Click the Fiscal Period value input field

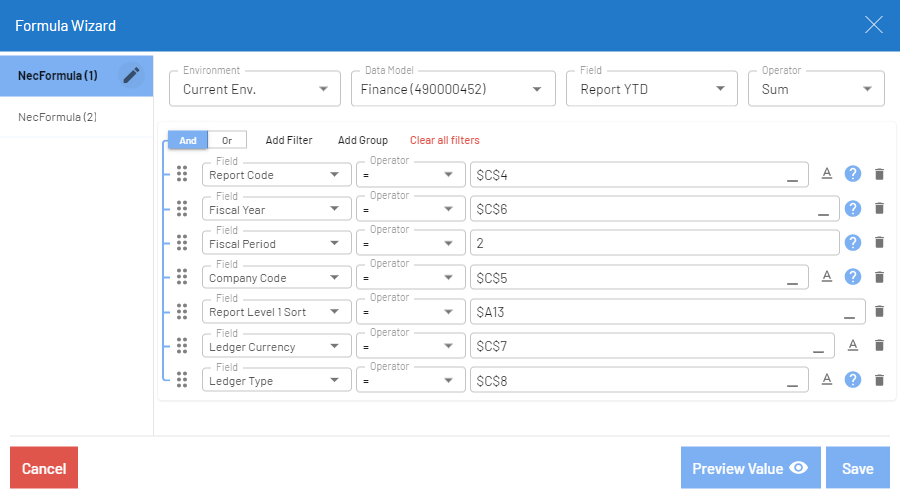(654, 243)
